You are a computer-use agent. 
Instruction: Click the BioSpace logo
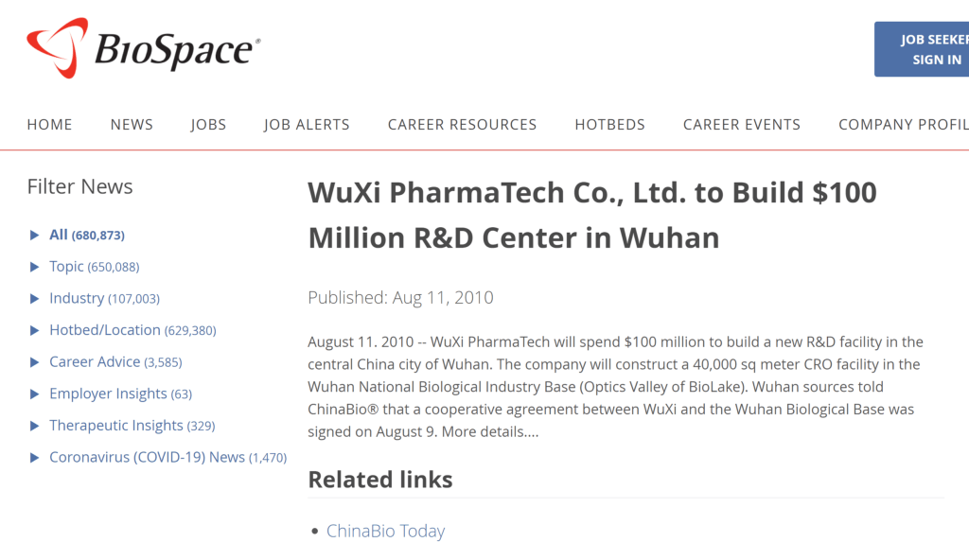tap(144, 47)
